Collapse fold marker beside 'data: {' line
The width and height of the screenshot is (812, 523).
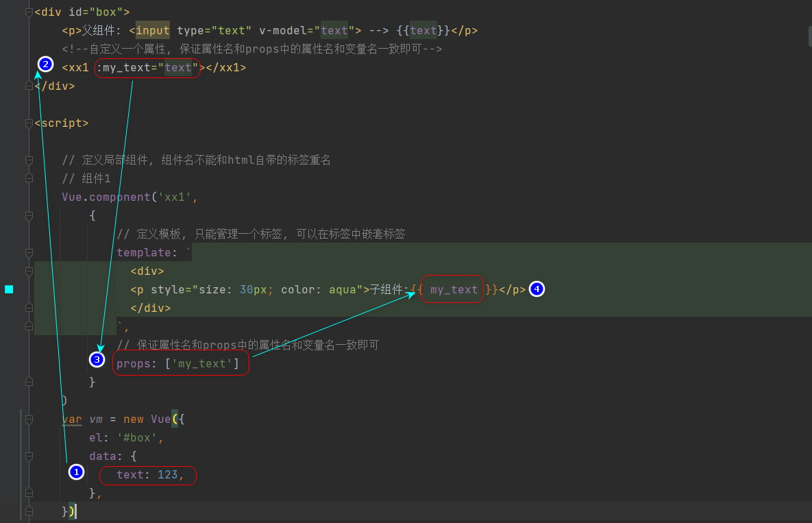click(29, 457)
